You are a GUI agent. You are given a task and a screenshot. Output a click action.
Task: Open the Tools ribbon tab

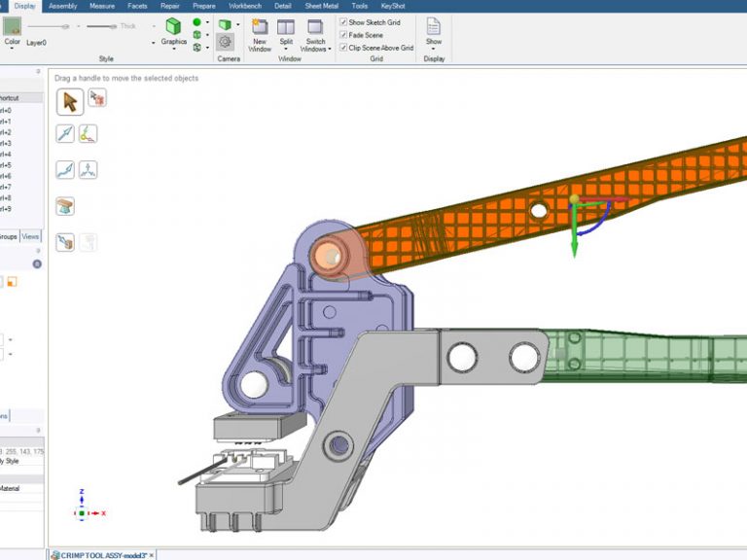click(359, 6)
